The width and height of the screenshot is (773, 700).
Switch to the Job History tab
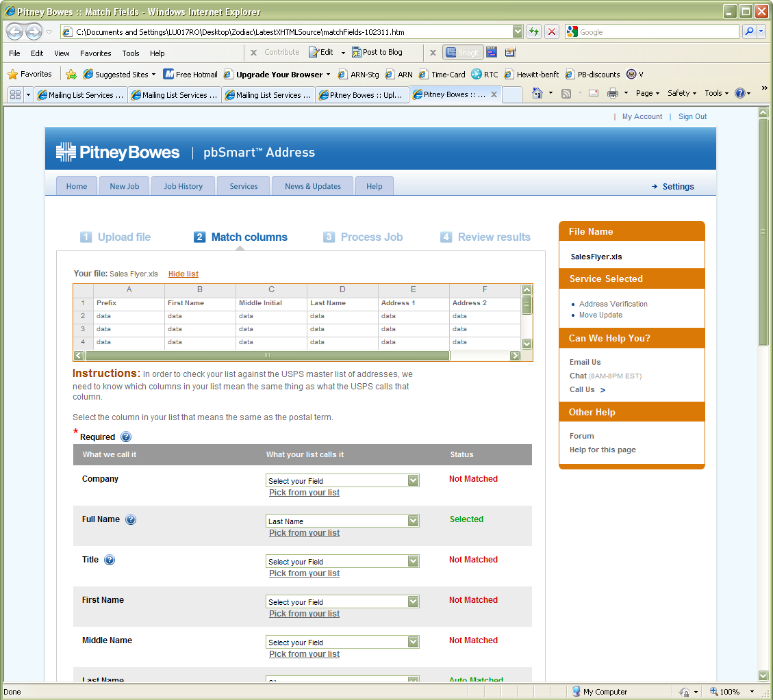(183, 186)
